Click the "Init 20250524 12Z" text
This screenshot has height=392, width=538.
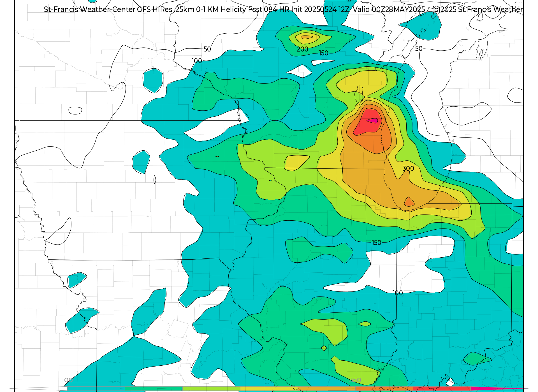(320, 10)
